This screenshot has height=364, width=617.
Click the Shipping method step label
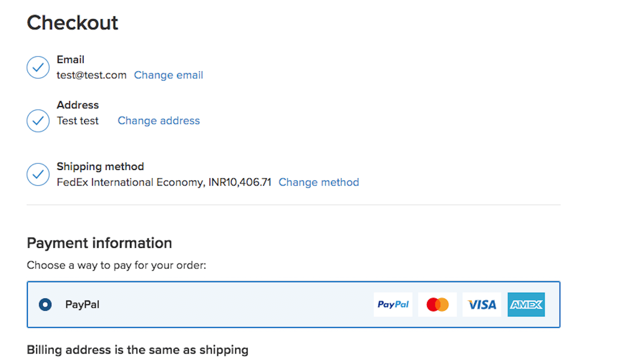(100, 166)
